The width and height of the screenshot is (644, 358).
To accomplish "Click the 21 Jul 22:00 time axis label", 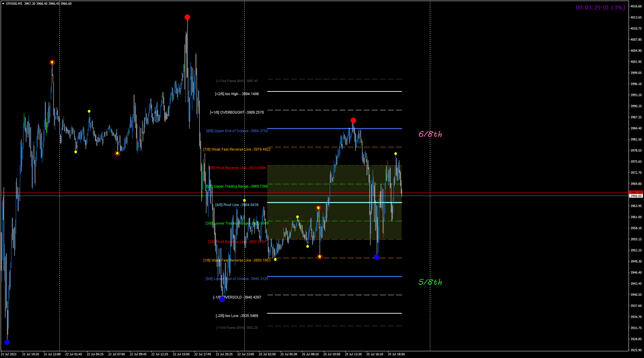I will tap(52, 354).
